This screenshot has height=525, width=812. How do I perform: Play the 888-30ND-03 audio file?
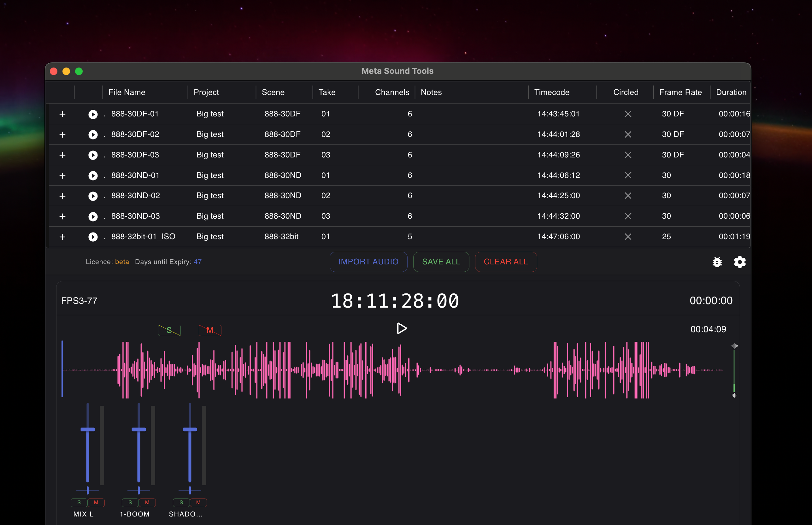(93, 216)
